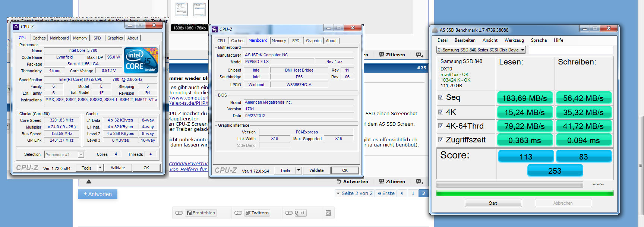This screenshot has height=227, width=644.
Task: Click Zitieren beside the Antworten link
Action: 392,182
